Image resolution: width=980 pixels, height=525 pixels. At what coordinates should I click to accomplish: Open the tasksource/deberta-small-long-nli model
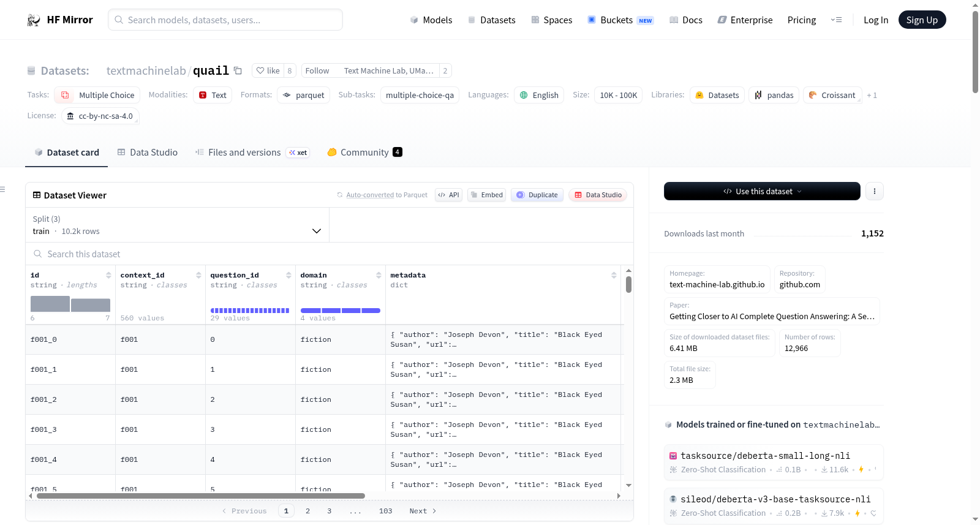click(x=774, y=462)
